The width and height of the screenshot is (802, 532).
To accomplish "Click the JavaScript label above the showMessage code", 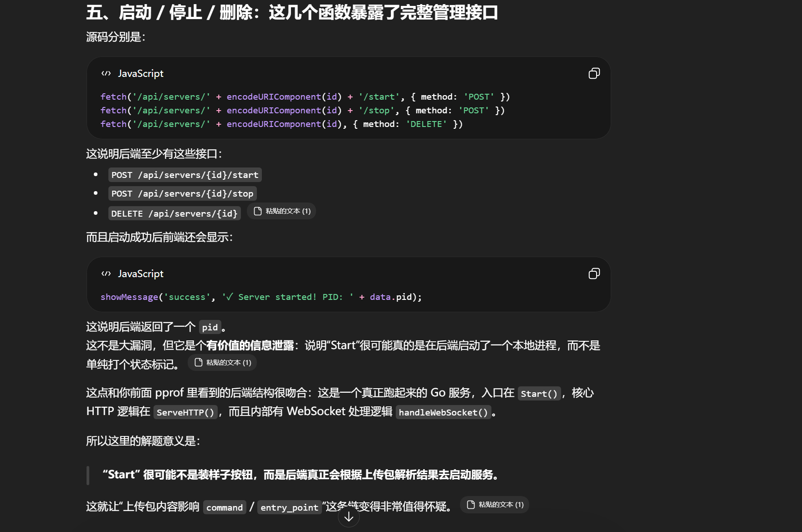I will pos(140,274).
